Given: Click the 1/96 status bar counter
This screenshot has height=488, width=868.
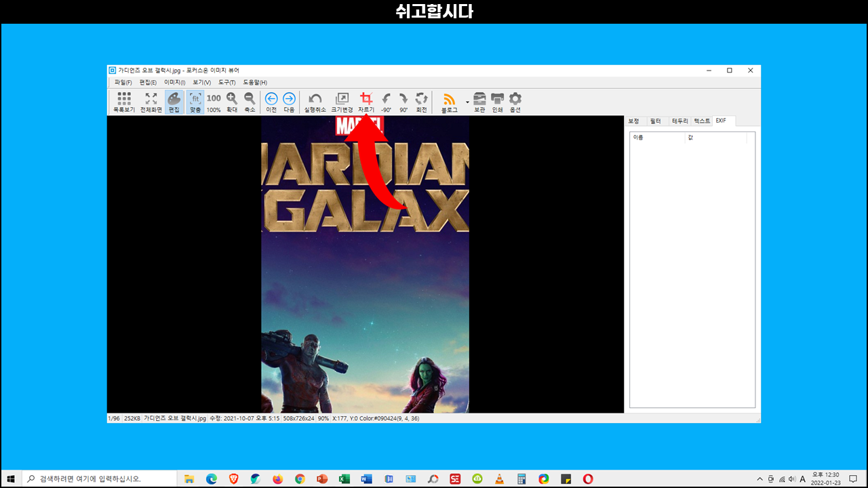Looking at the screenshot, I should pyautogui.click(x=114, y=418).
